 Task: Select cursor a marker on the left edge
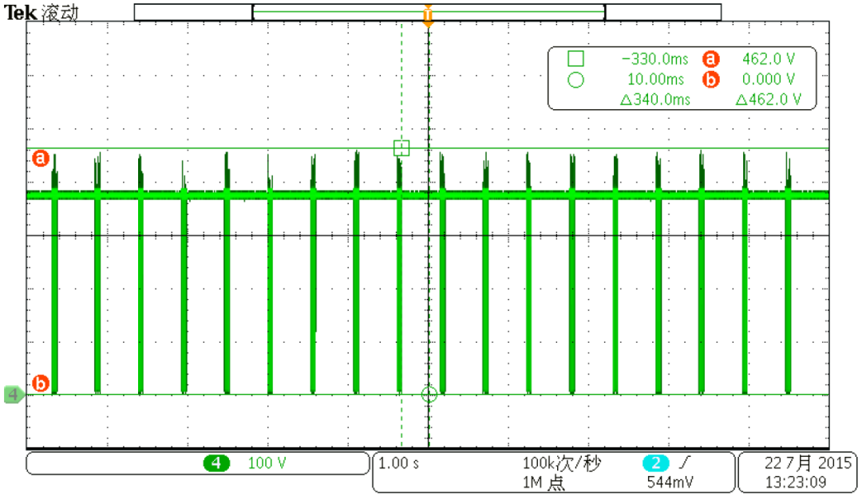(x=40, y=158)
